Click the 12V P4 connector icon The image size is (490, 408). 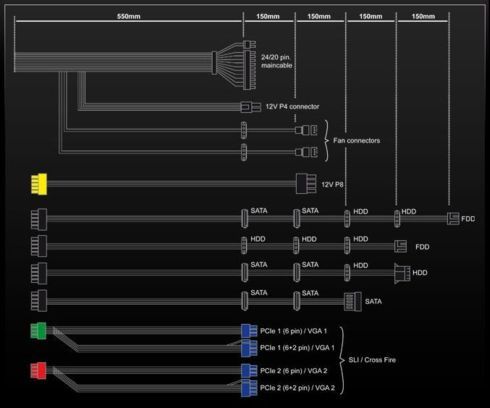(250, 107)
